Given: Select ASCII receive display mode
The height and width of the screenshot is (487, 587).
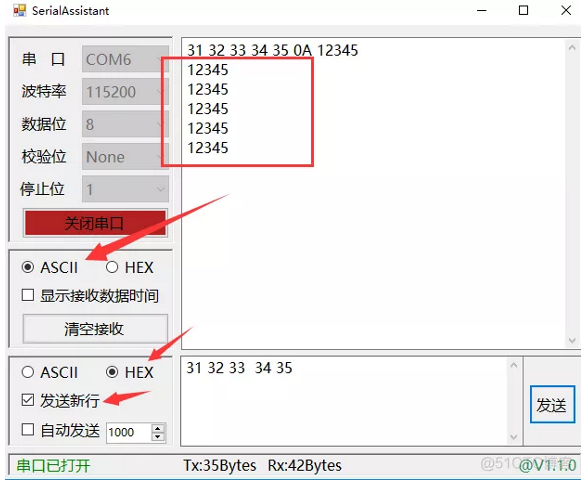Looking at the screenshot, I should tap(28, 267).
